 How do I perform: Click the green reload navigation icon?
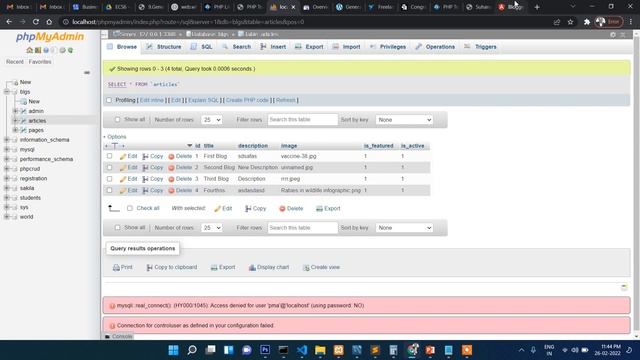70,50
